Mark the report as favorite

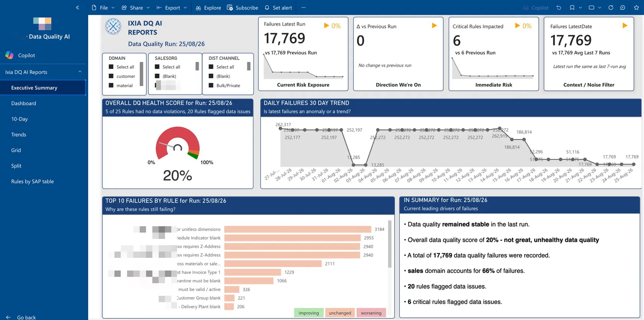[x=636, y=8]
